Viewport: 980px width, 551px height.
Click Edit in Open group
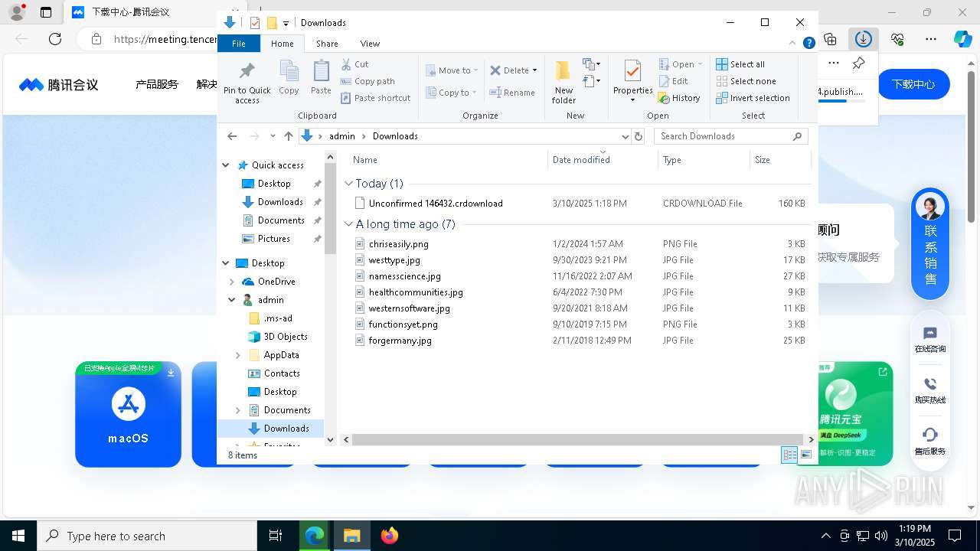pos(673,81)
